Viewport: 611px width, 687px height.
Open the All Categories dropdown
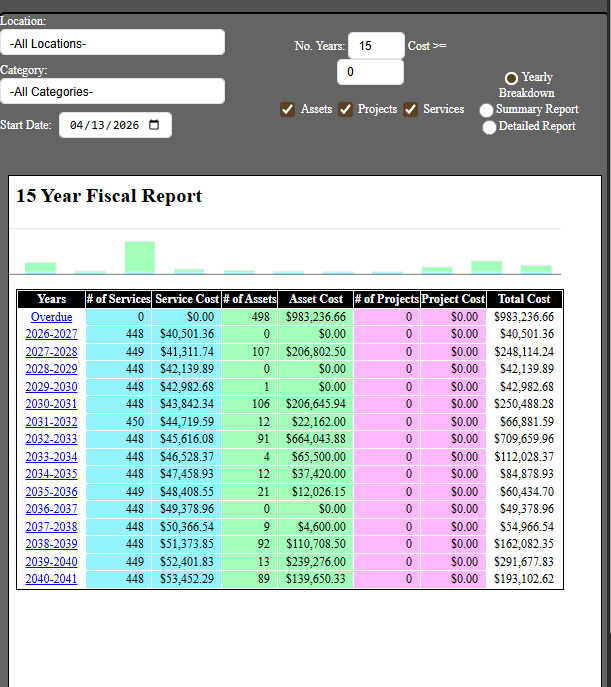click(x=113, y=91)
